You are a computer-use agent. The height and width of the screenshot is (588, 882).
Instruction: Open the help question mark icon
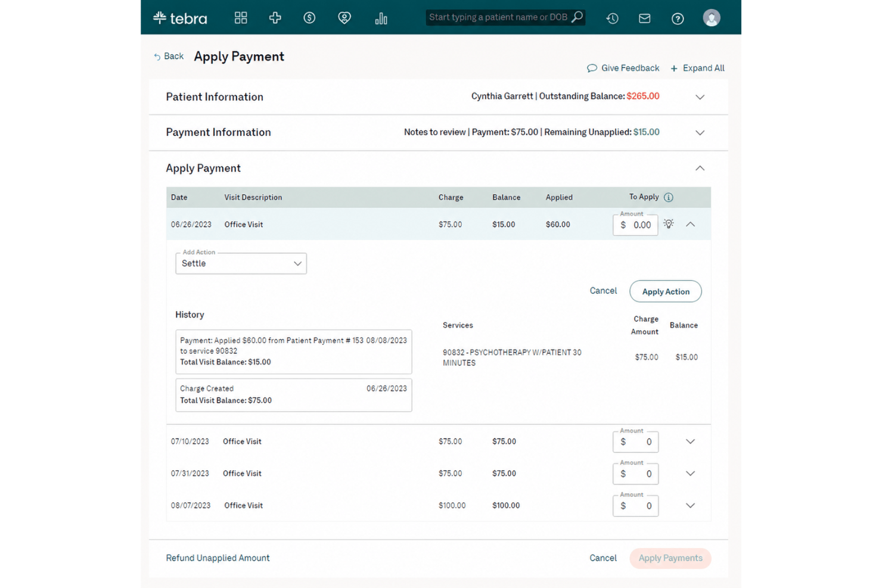click(x=678, y=18)
